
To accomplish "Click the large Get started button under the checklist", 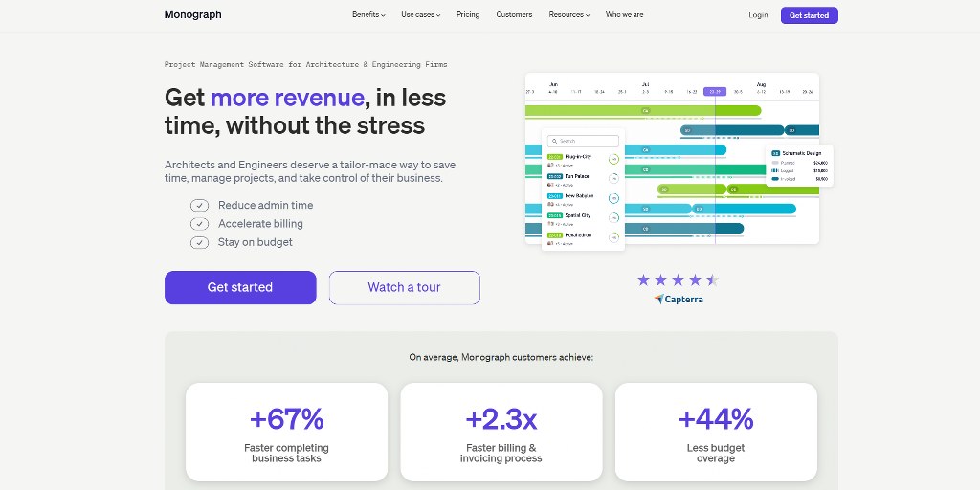I will [240, 287].
